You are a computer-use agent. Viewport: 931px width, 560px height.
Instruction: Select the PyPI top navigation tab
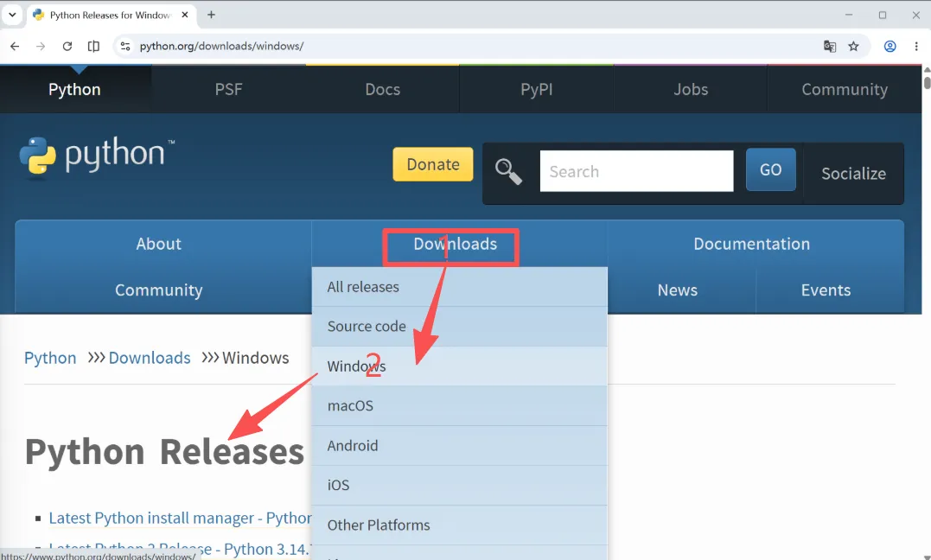click(x=536, y=89)
